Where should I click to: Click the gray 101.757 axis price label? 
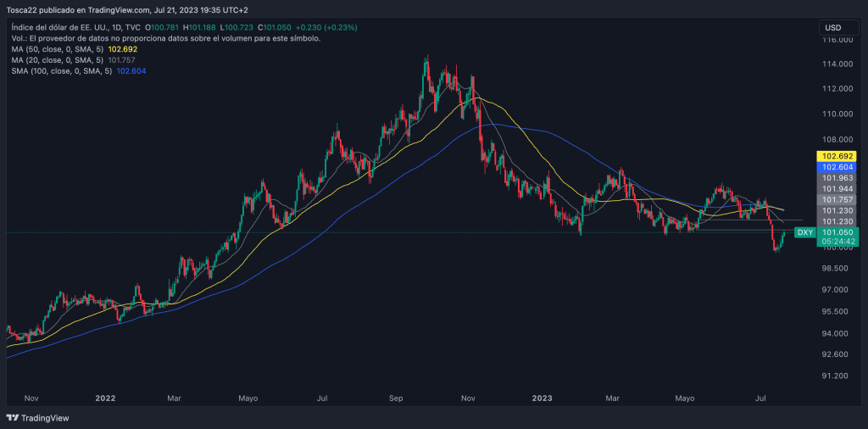(x=836, y=199)
